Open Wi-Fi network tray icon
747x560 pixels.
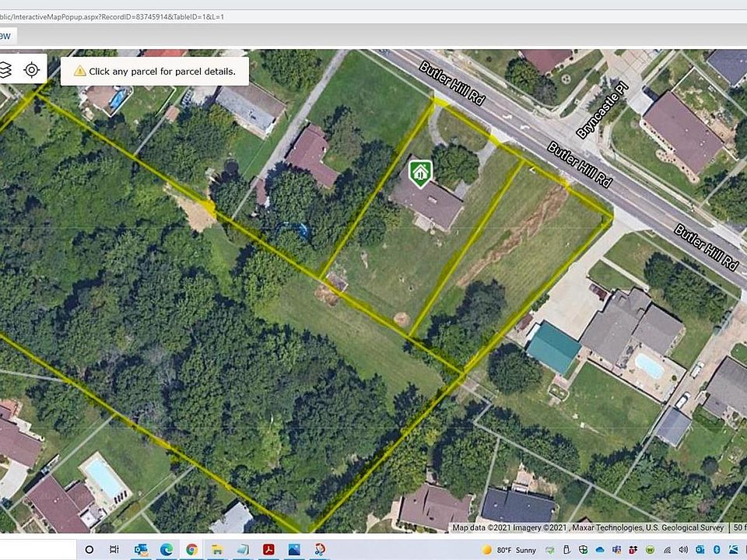click(x=667, y=550)
